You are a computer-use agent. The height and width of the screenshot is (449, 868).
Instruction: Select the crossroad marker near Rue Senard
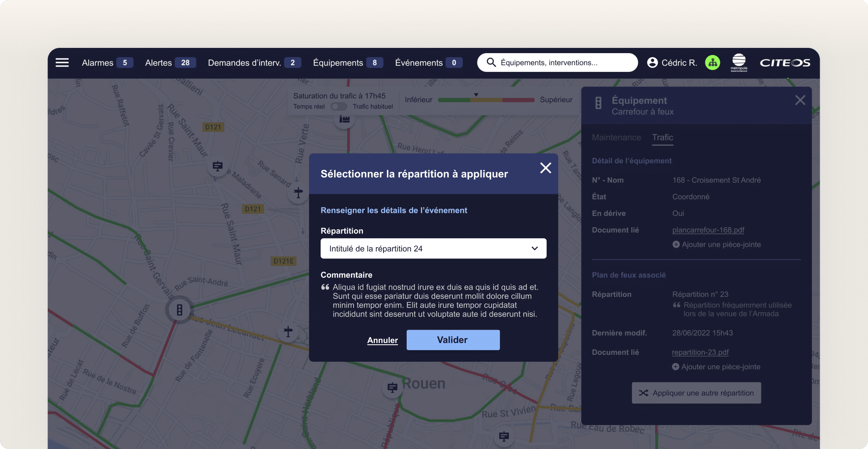coord(298,193)
